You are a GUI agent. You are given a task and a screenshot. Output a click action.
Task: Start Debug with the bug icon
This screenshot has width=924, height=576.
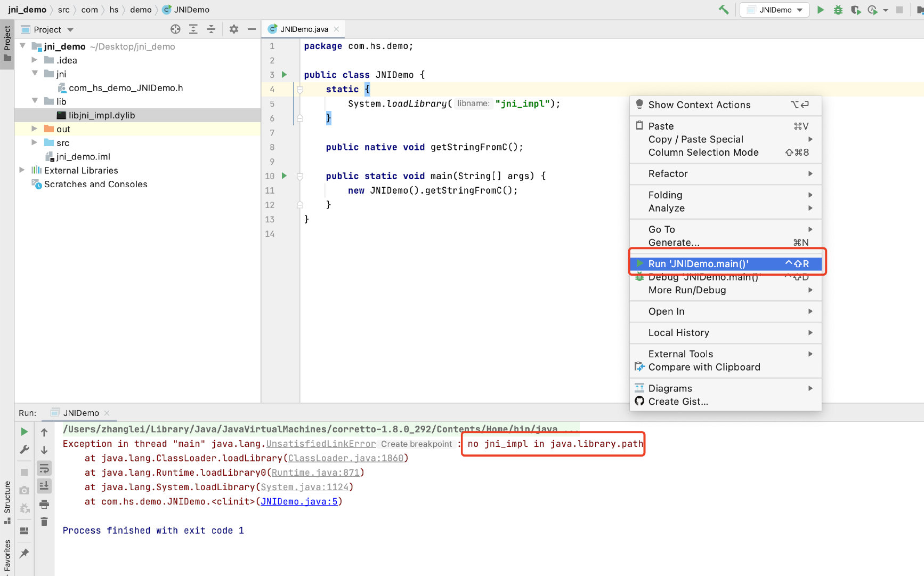tap(838, 10)
